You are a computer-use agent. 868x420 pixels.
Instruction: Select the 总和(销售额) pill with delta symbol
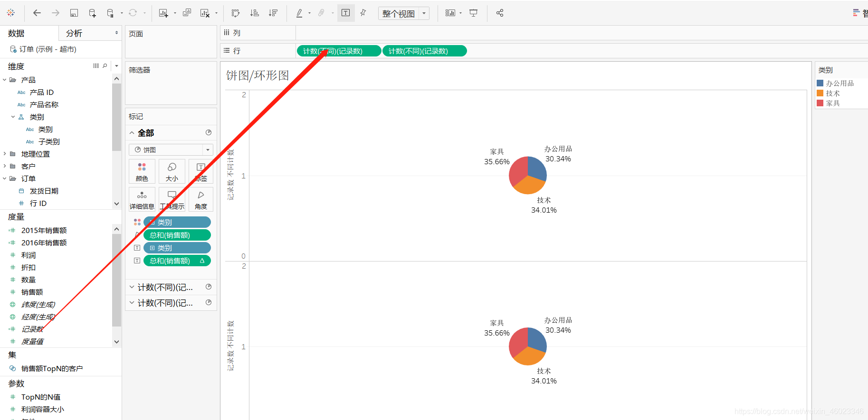177,261
